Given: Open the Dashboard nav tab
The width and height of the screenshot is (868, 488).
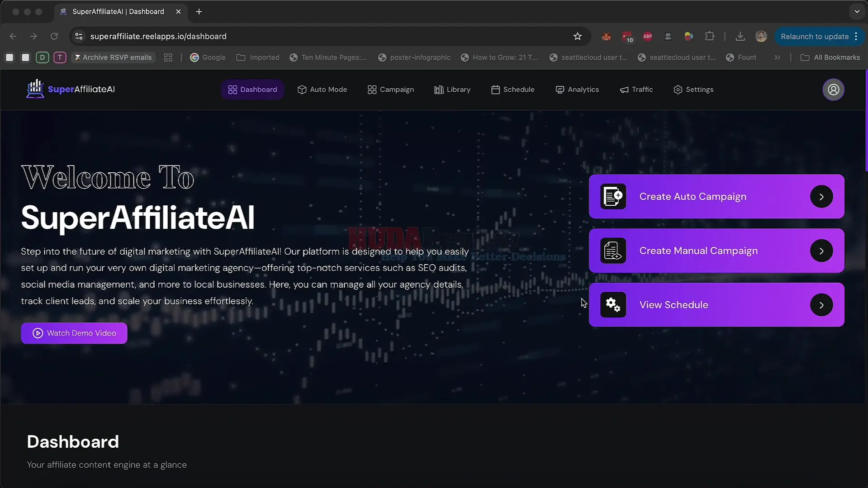Looking at the screenshot, I should [252, 90].
